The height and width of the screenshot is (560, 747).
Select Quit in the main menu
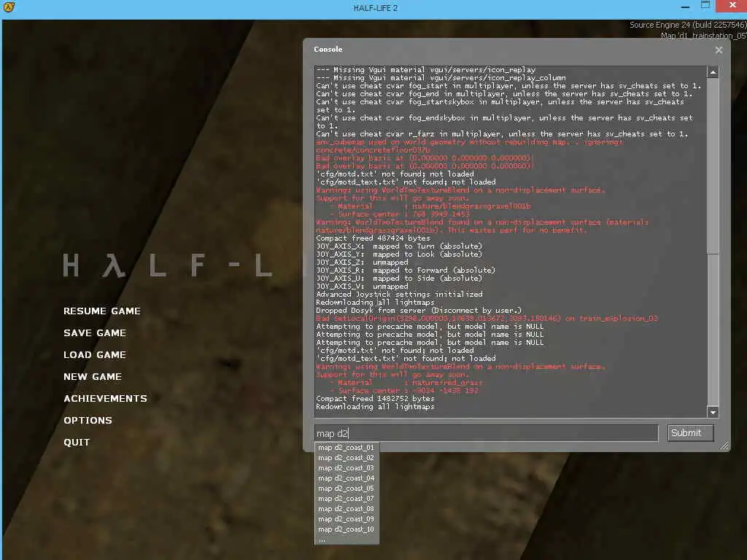(76, 443)
